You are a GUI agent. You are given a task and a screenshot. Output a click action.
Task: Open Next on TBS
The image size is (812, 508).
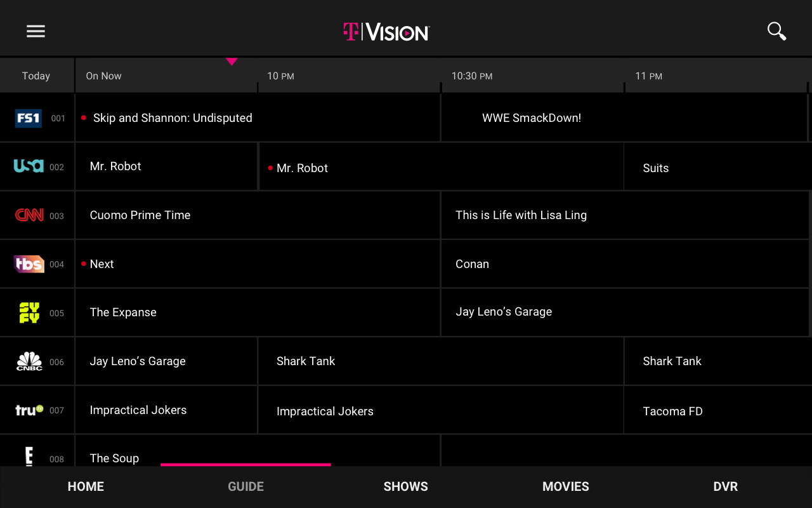(258, 264)
